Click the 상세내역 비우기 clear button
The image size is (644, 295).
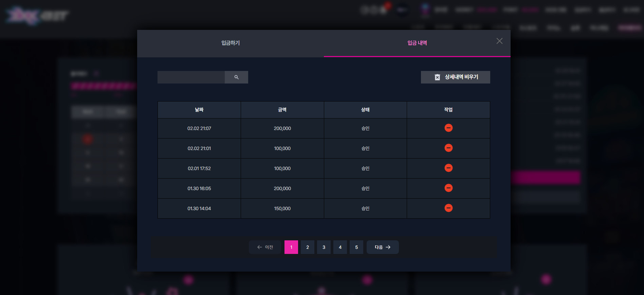tap(455, 77)
